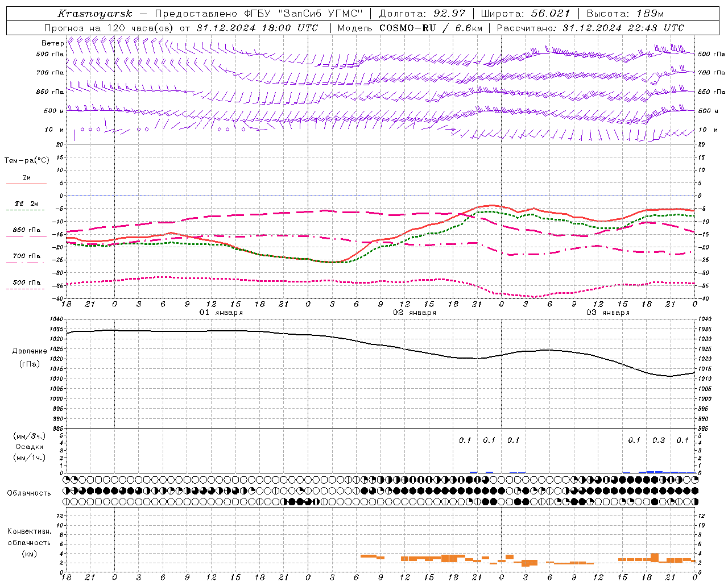
Task: Select the 850 гПа temperature legend label
Action: click(27, 230)
